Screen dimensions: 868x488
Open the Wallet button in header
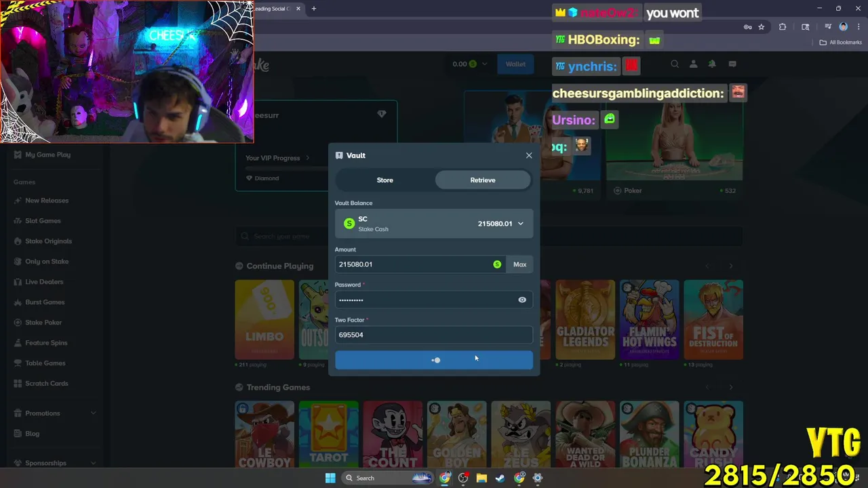[x=515, y=64]
